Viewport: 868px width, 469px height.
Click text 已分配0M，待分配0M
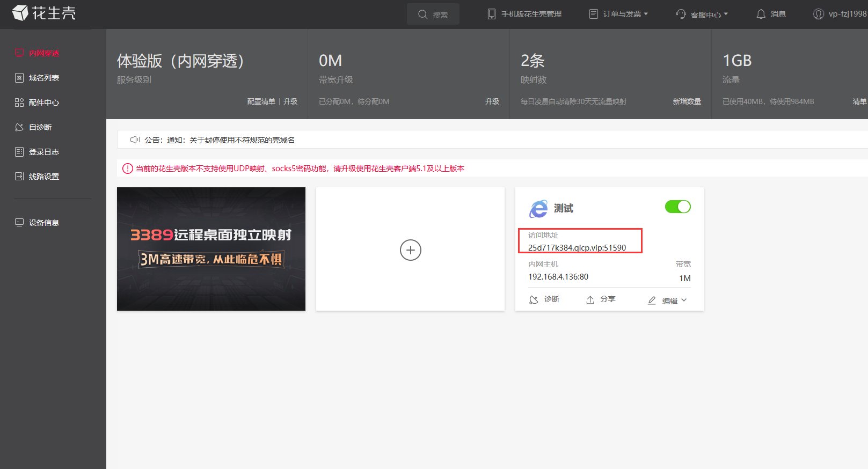354,101
